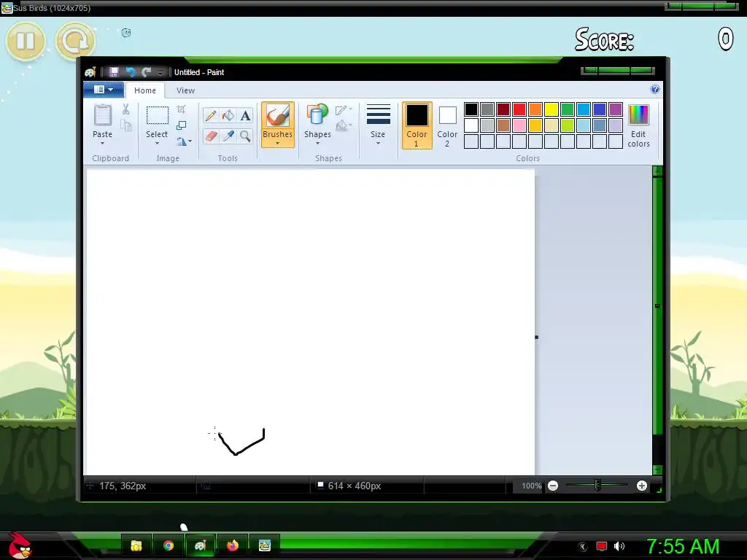Image resolution: width=747 pixels, height=560 pixels.
Task: Activate Color 1 foreground selector
Action: click(417, 125)
